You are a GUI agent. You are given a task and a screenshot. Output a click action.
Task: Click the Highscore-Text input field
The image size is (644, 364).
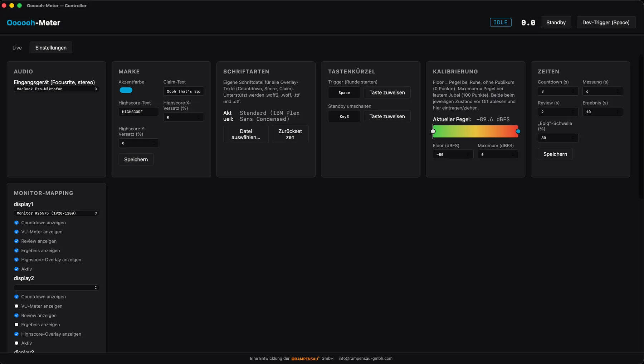coord(138,112)
